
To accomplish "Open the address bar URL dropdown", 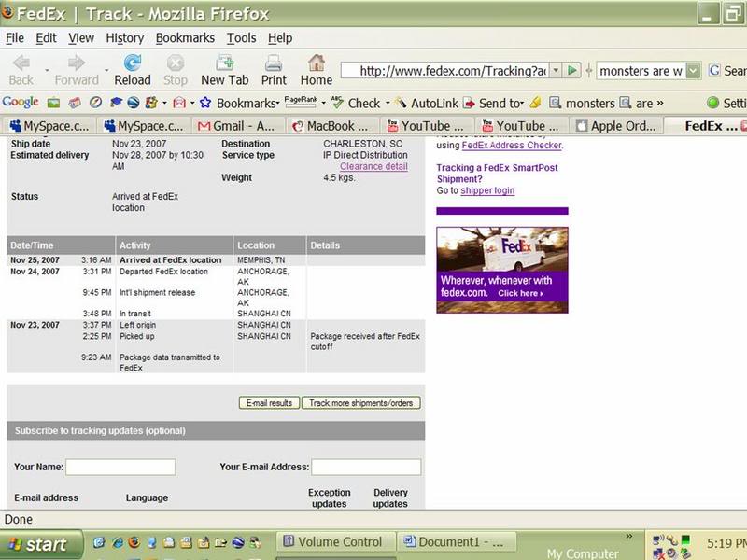I will click(556, 71).
